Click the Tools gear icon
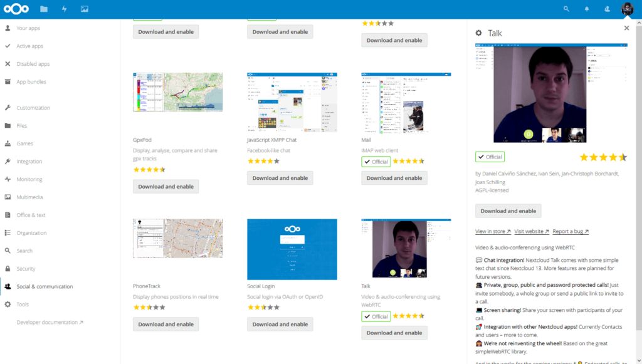This screenshot has width=642, height=364. pos(8,304)
